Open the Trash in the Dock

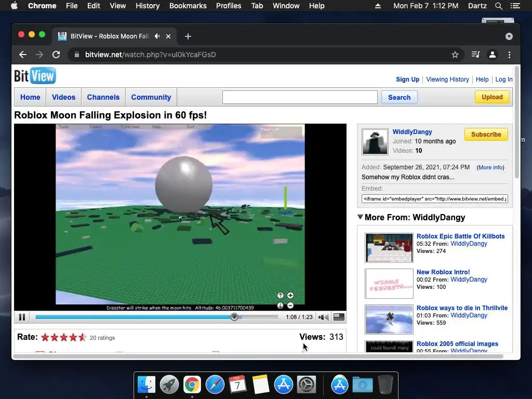pyautogui.click(x=385, y=385)
